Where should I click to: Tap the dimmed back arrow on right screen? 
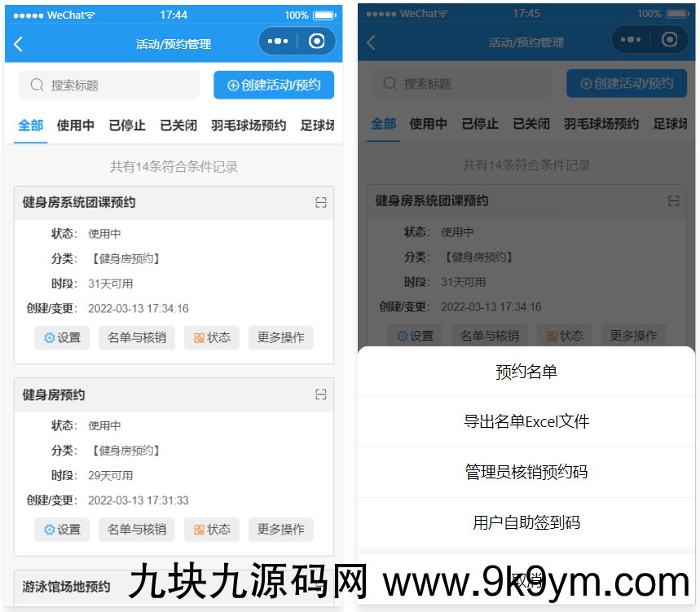(371, 42)
